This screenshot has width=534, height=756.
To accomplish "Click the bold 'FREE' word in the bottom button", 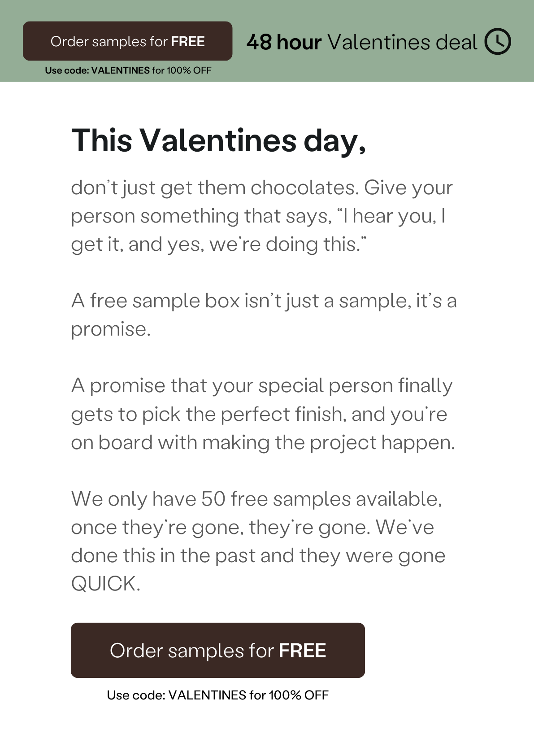I will tap(303, 651).
